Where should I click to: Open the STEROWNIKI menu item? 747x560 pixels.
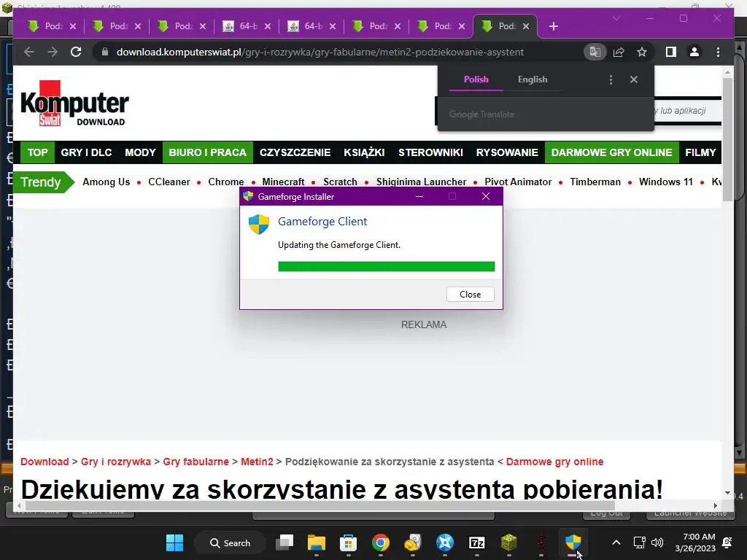tap(430, 152)
